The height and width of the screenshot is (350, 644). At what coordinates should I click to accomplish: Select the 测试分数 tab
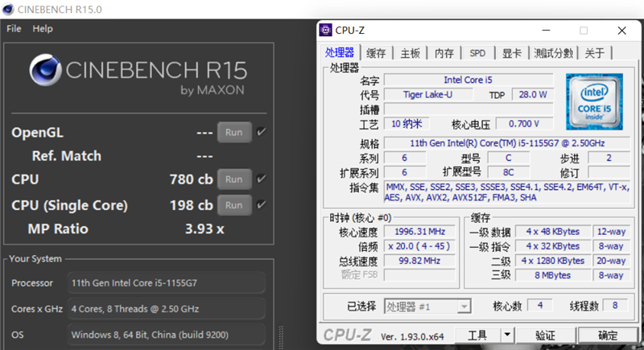(x=554, y=53)
